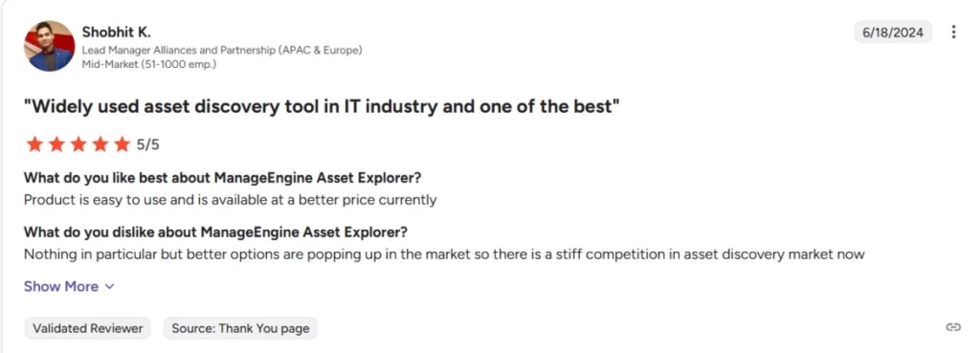Click the 6/18/2024 date badge

click(x=893, y=33)
